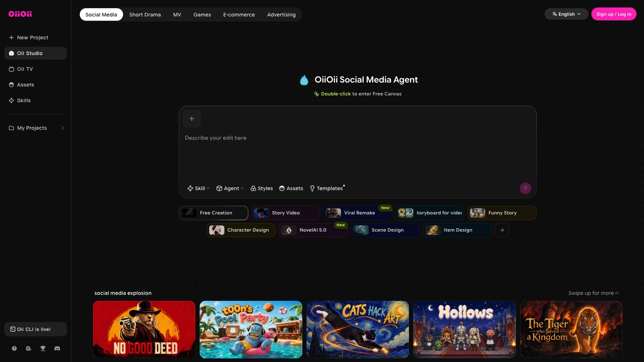Open Skills in the sidebar
Image resolution: width=644 pixels, height=362 pixels.
(x=35, y=100)
